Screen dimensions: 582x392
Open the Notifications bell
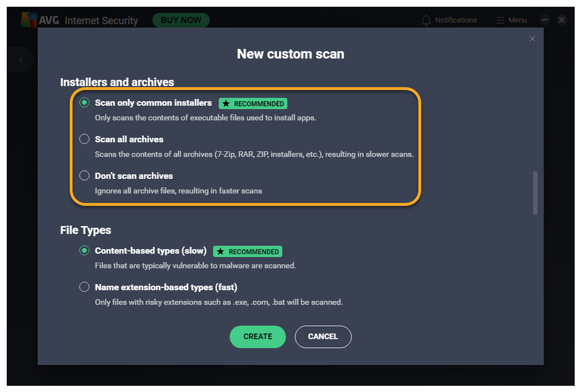pyautogui.click(x=426, y=20)
